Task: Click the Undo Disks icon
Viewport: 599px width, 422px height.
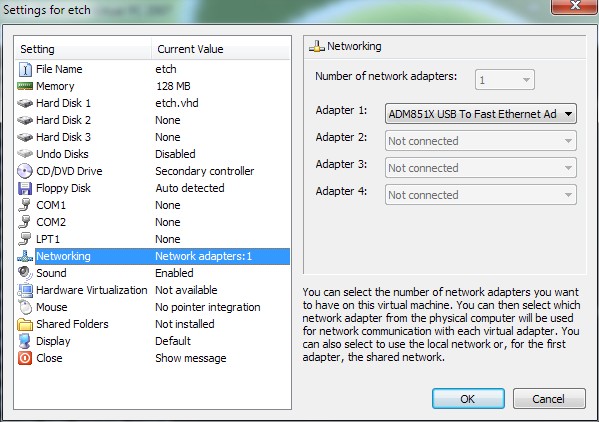Action: click(25, 154)
